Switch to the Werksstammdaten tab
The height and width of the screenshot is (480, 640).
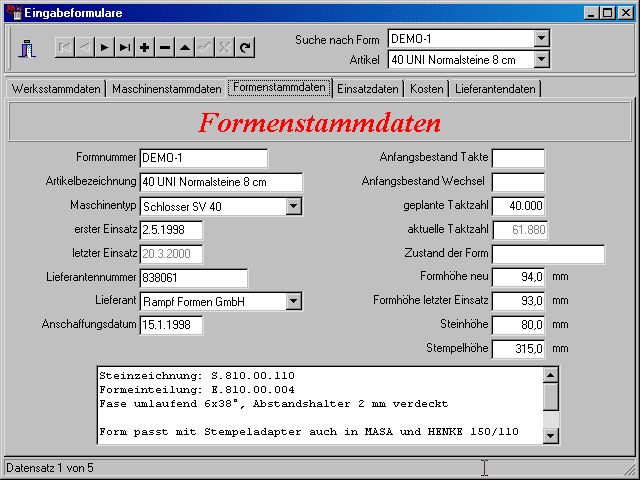click(56, 89)
